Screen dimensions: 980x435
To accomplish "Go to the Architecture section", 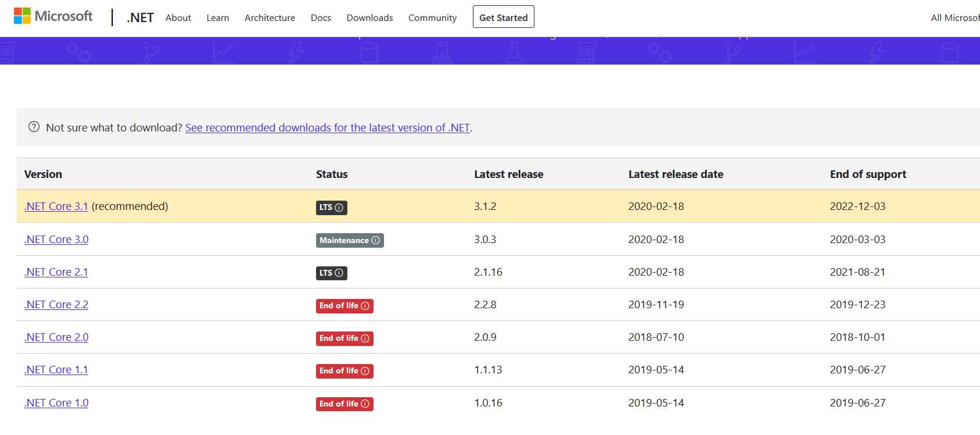I will 270,17.
